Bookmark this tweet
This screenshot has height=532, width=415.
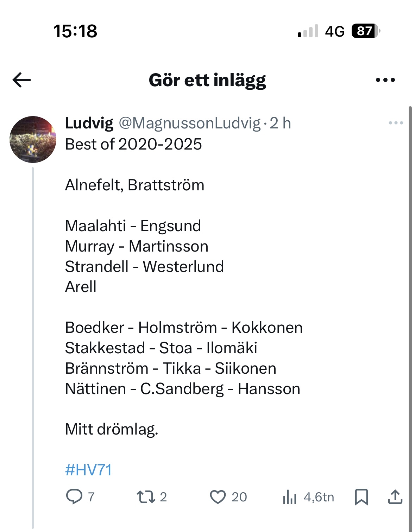(361, 497)
